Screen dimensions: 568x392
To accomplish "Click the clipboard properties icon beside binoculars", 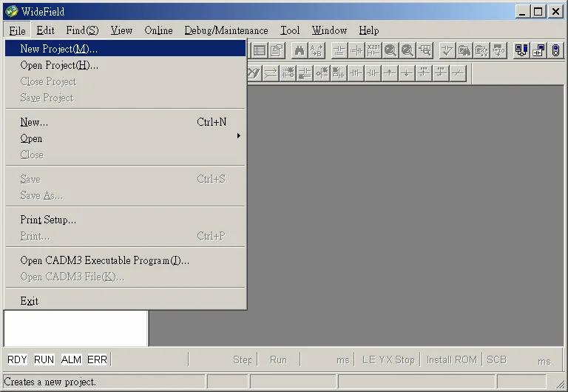I will pos(277,51).
